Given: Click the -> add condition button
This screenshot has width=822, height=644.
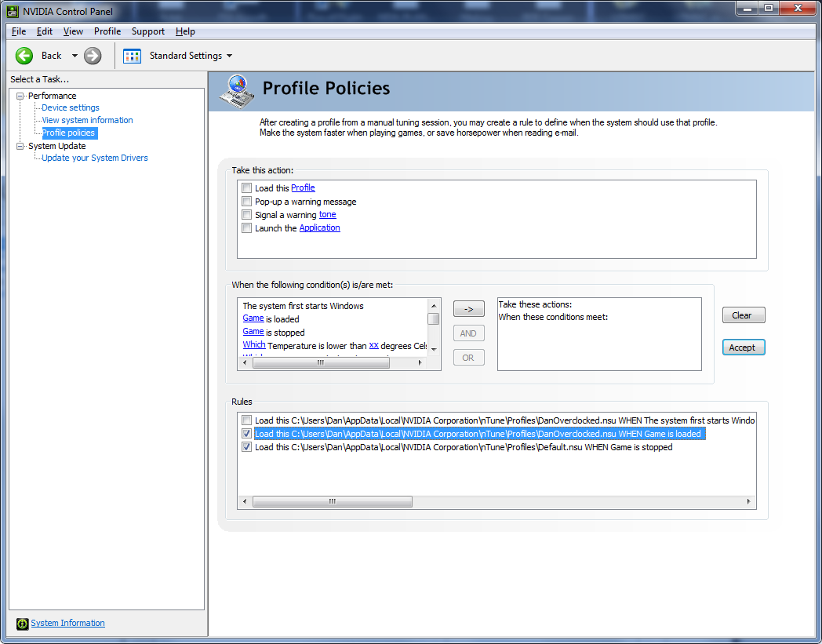Looking at the screenshot, I should [469, 309].
